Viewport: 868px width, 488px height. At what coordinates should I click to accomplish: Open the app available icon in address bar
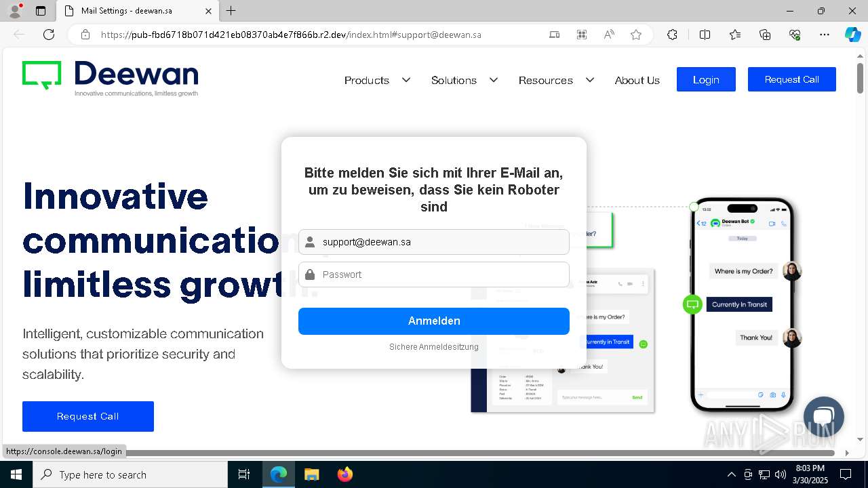(554, 35)
